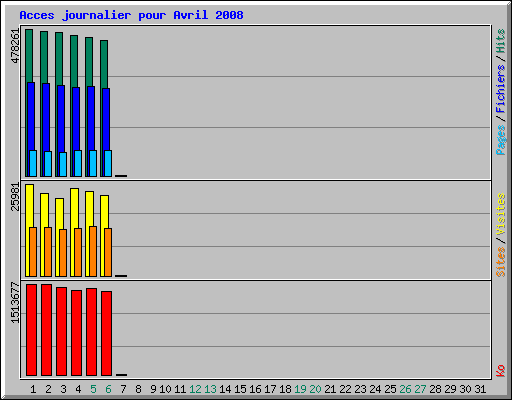Click the Sites legend label
Screen dimensions: 512x400
(x=500, y=262)
